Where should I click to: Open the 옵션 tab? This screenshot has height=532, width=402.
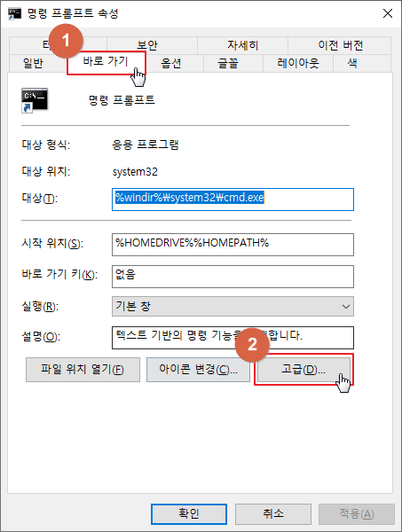tap(170, 64)
